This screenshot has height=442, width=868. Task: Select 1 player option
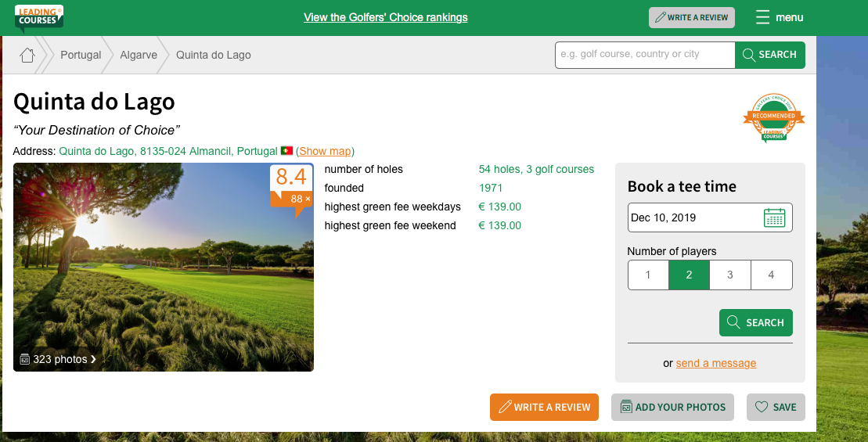(648, 275)
